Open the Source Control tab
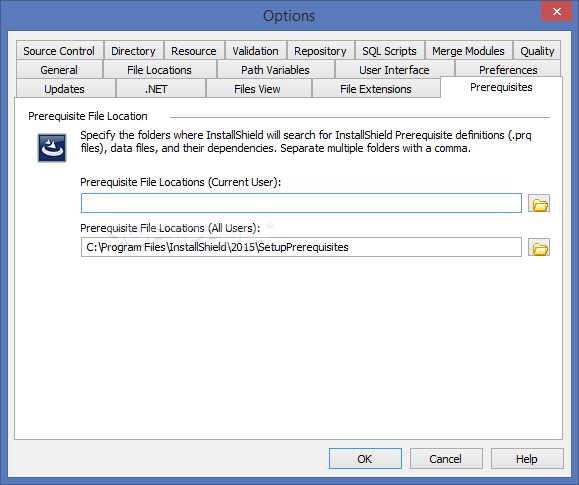Viewport: 579px width, 485px height. tap(59, 51)
